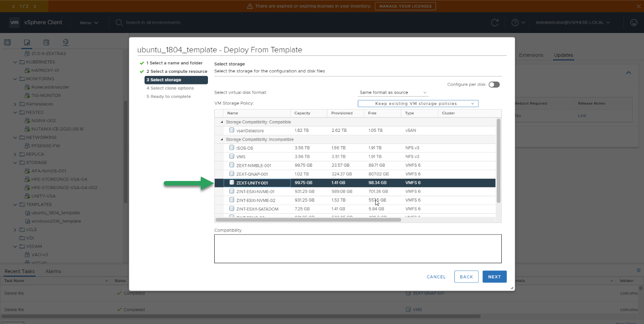Screen dimensions: 644x324
Task: Click the ZINT-ESXI-NVME-01 datastore icon
Action: click(232, 191)
